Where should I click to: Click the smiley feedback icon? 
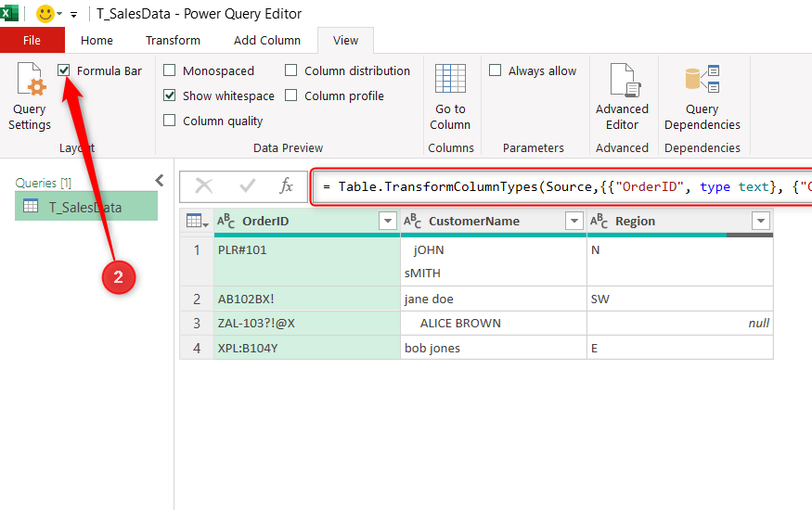click(45, 14)
